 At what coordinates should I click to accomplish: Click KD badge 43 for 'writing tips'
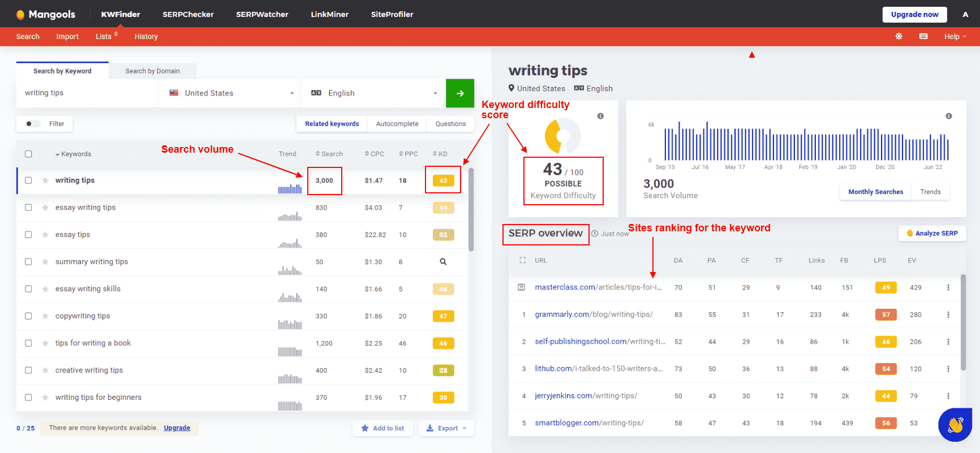tap(443, 180)
